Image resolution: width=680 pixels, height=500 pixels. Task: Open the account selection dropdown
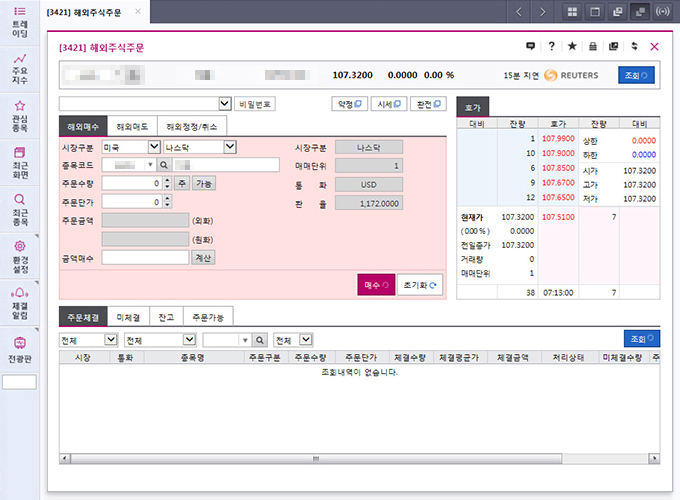coord(224,103)
